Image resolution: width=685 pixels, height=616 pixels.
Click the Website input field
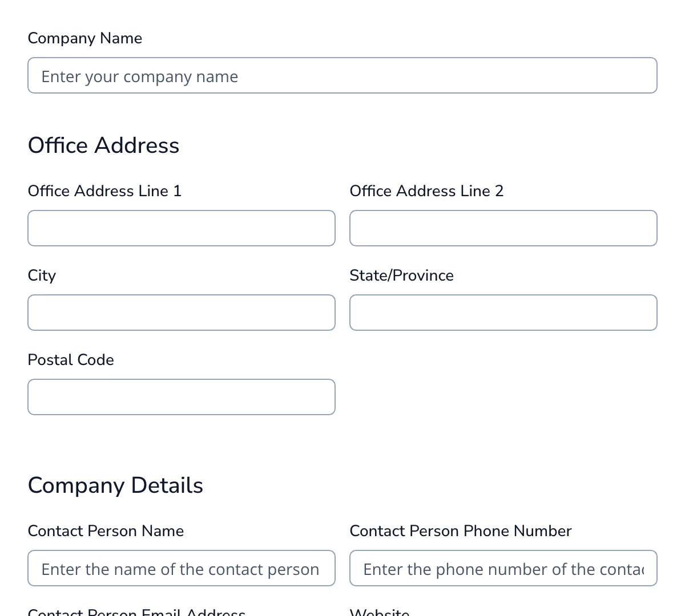pyautogui.click(x=503, y=615)
